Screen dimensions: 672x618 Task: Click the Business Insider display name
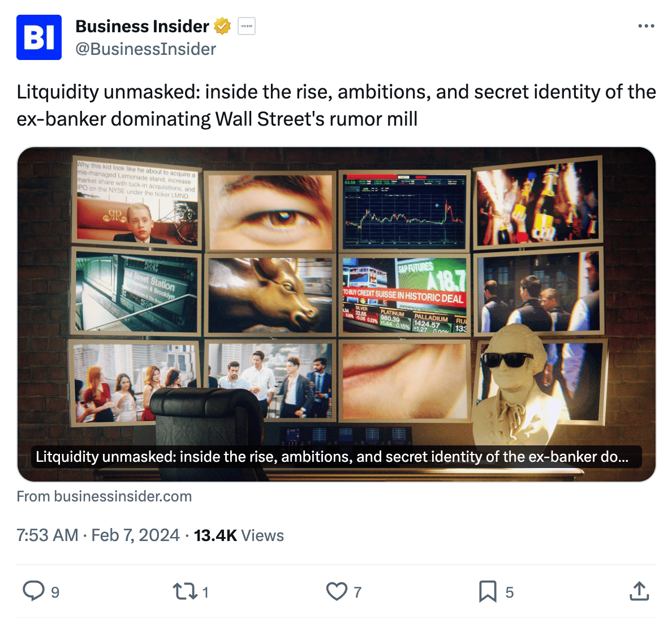click(x=143, y=26)
